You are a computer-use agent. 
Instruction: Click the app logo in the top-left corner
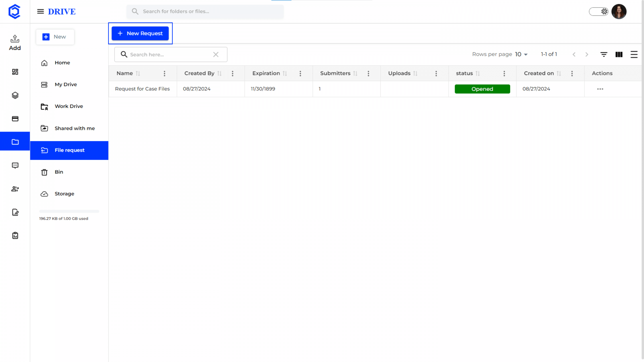(x=14, y=11)
